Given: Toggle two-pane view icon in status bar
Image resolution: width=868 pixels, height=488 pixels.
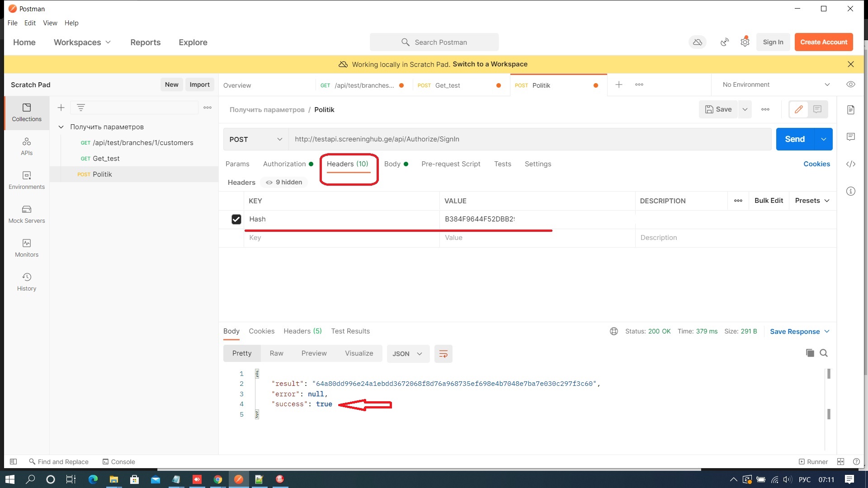Looking at the screenshot, I should click(x=841, y=462).
